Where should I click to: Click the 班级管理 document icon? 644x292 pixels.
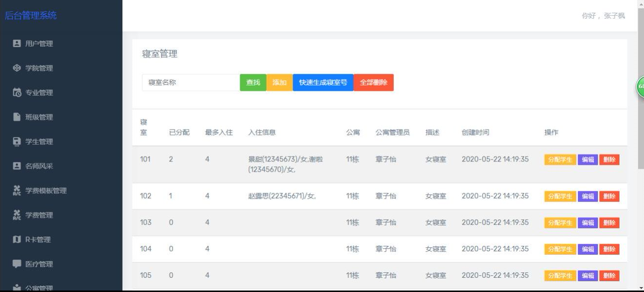pyautogui.click(x=16, y=117)
